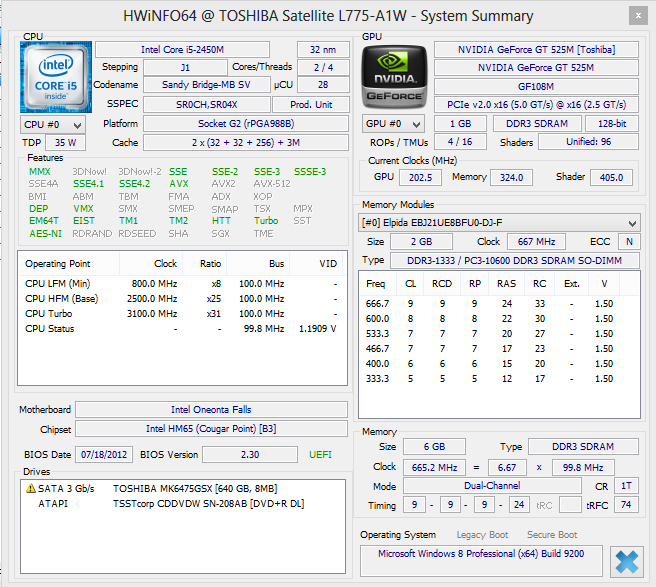Image resolution: width=656 pixels, height=587 pixels.
Task: Click the Freq column header in timing table
Action: coord(378,284)
